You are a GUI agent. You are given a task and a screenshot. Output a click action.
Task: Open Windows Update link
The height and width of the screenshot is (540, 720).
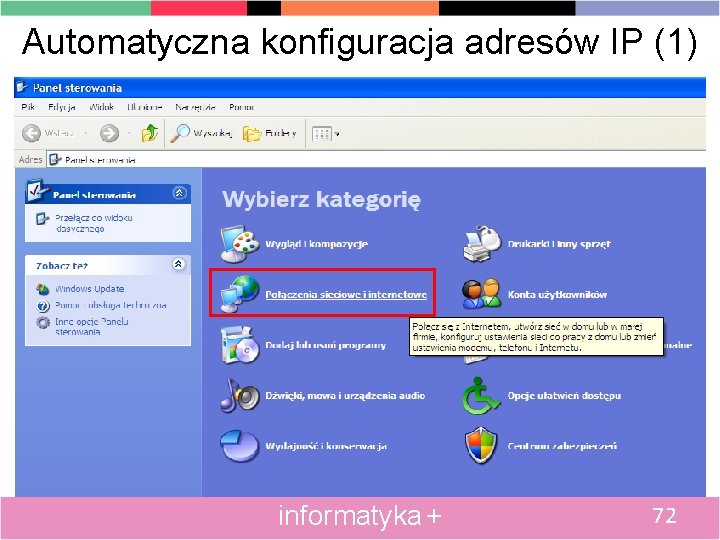point(90,289)
